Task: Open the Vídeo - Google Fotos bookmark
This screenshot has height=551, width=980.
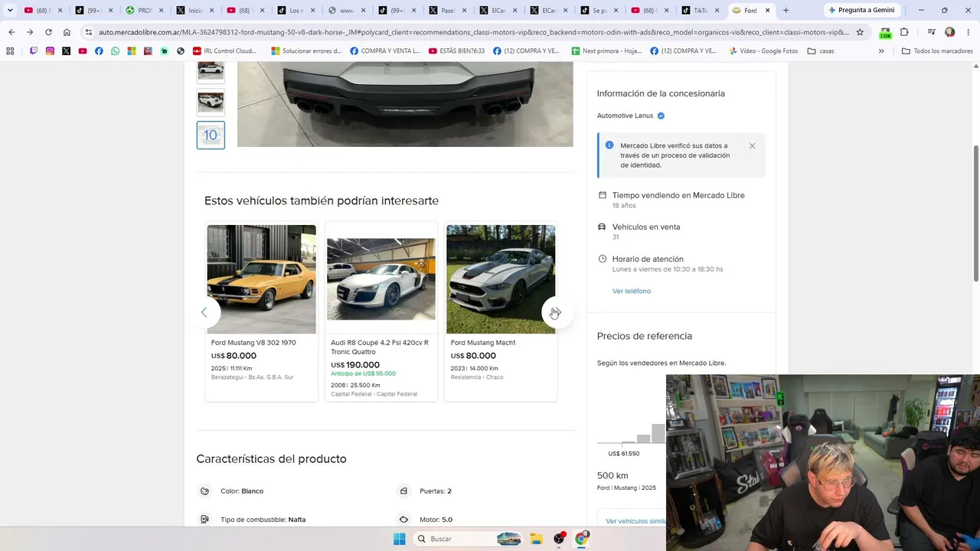Action: point(763,51)
